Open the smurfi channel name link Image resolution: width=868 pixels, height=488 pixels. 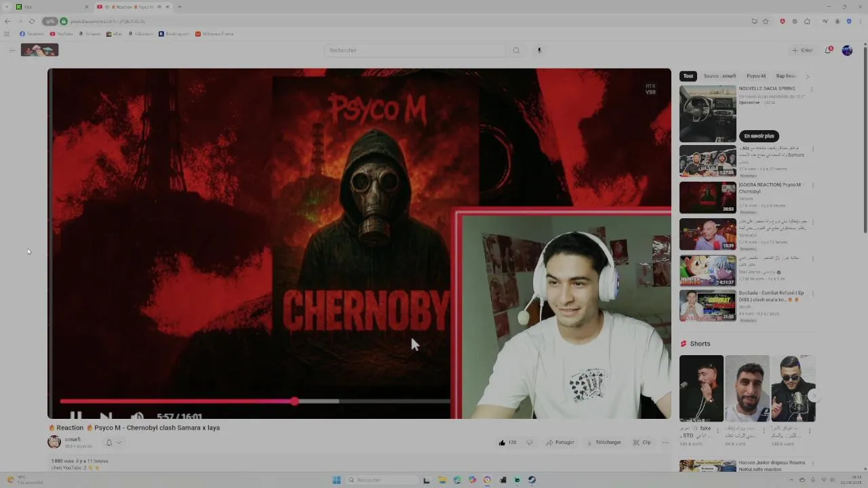coord(73,439)
